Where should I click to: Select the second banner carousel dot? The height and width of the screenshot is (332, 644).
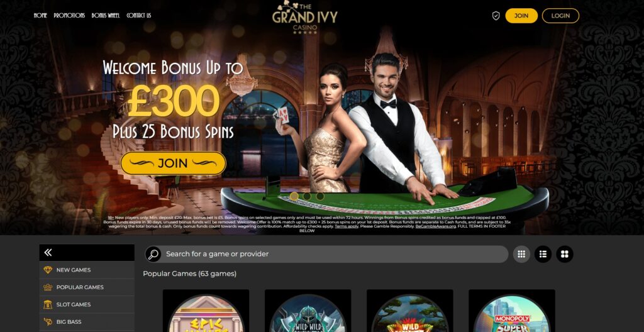click(x=307, y=196)
